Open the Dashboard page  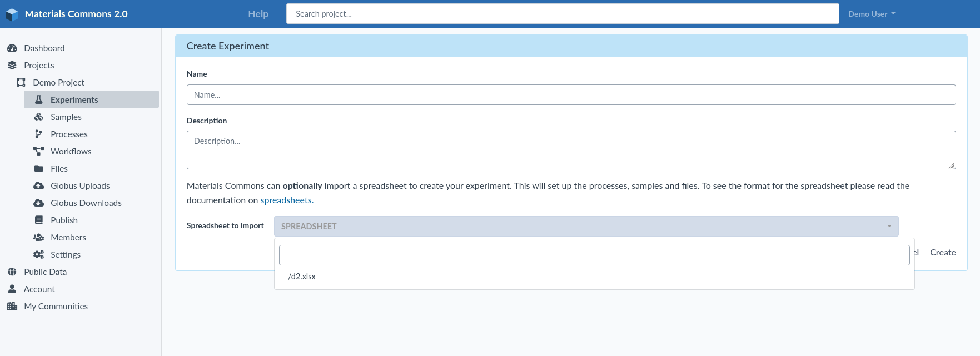coord(44,48)
